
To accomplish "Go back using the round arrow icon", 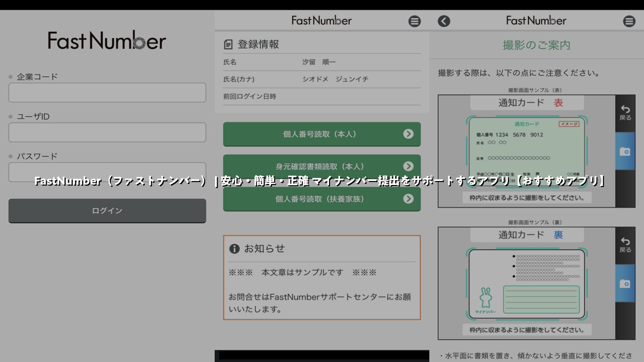I will point(444,21).
